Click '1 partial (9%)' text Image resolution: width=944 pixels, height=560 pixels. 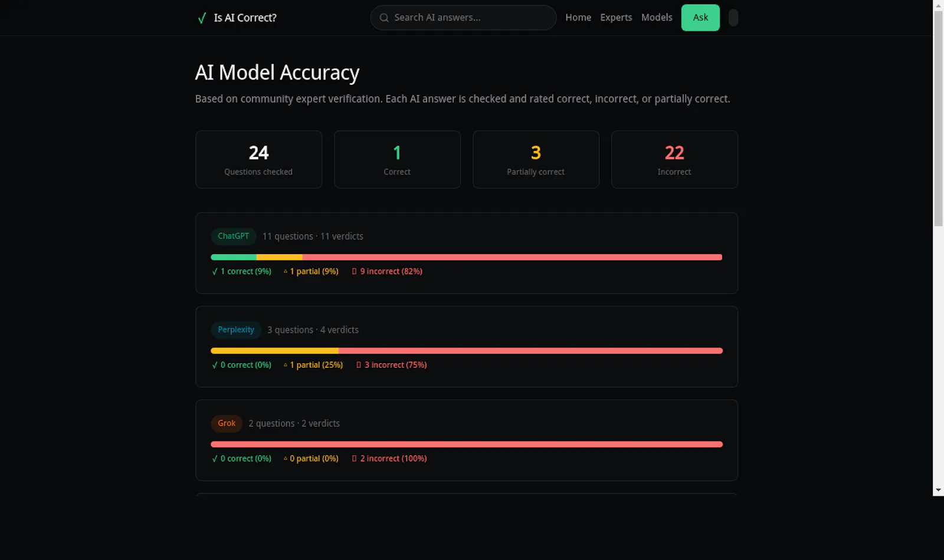[314, 272]
